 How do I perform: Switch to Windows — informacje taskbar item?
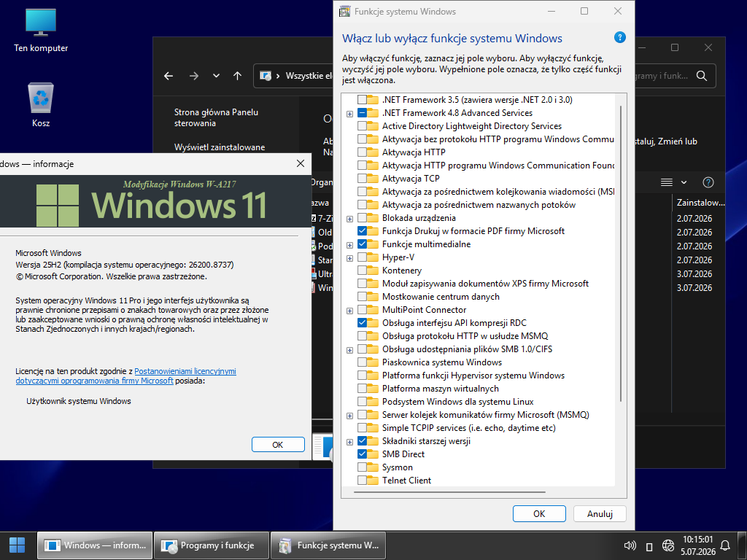coord(95,545)
